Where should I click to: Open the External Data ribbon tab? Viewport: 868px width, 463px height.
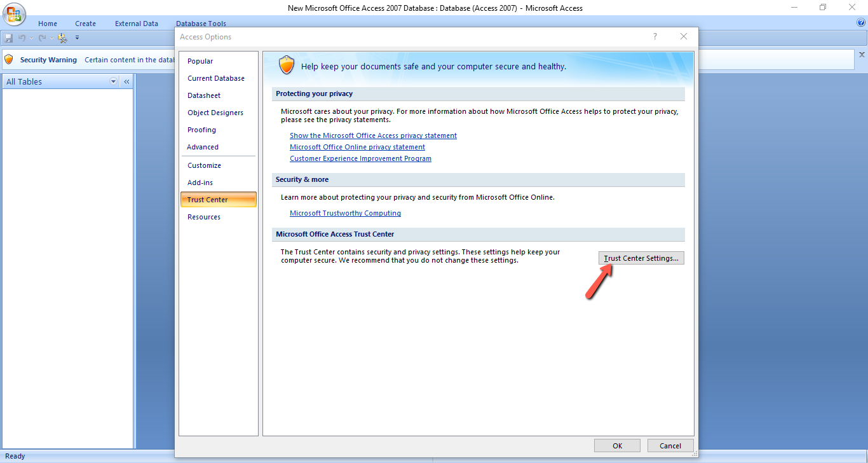coord(137,24)
